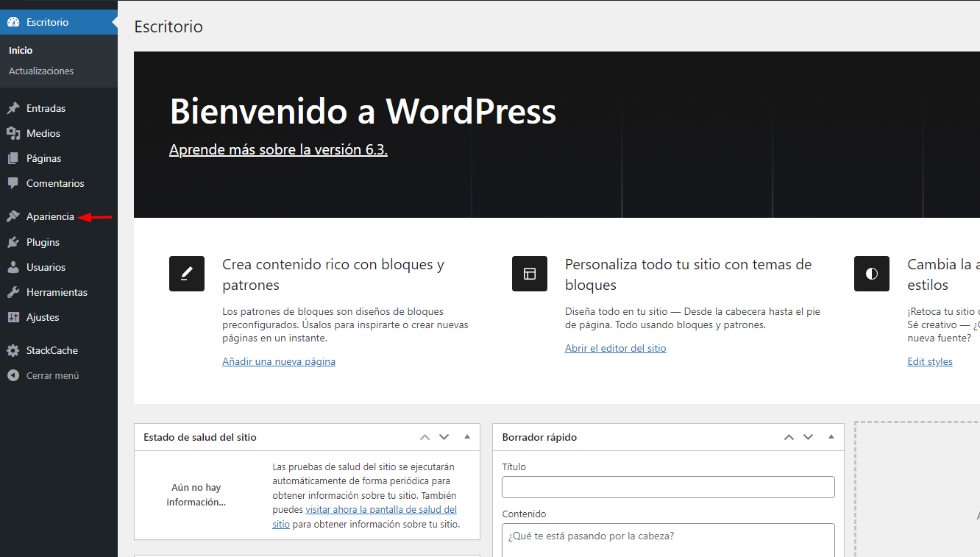Open the Ajustes menu
Viewport: 980px width, 557px height.
click(x=59, y=317)
